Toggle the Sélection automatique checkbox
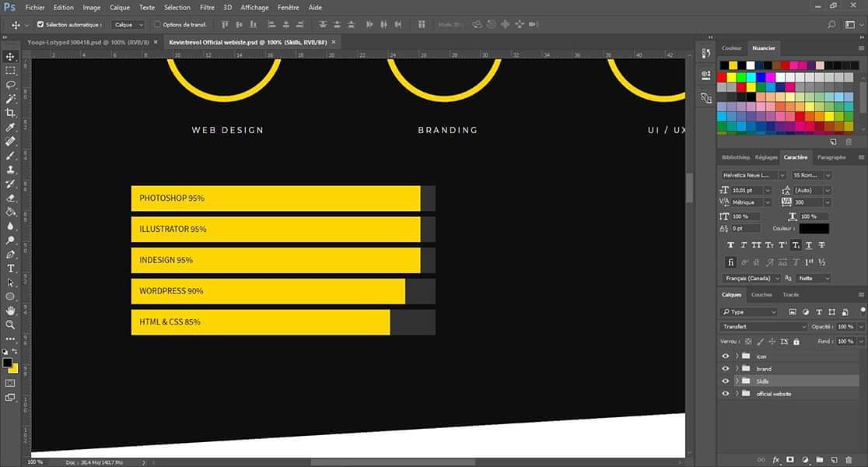The width and height of the screenshot is (868, 467). click(40, 24)
